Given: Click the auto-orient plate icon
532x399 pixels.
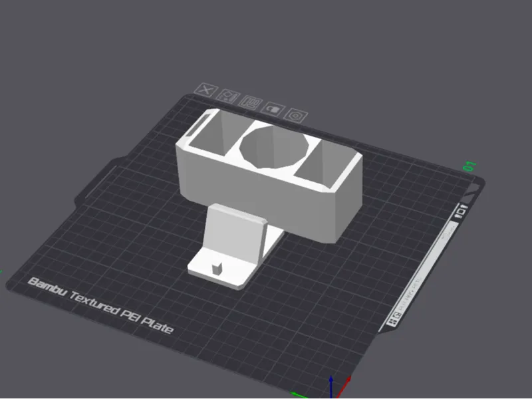Looking at the screenshot, I should [x=228, y=96].
